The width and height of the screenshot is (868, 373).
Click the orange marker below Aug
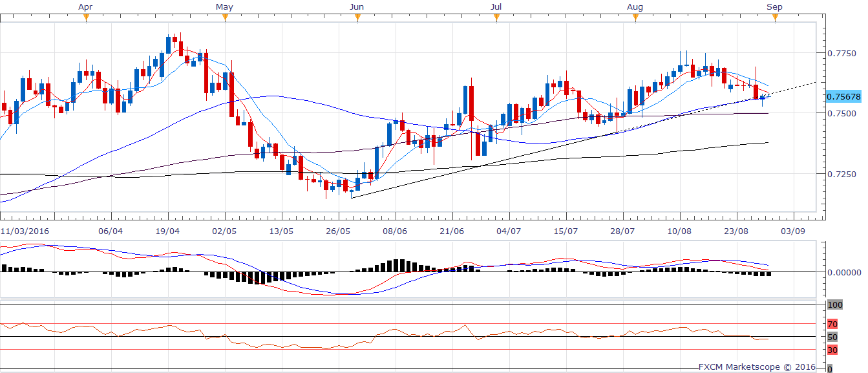pos(635,17)
